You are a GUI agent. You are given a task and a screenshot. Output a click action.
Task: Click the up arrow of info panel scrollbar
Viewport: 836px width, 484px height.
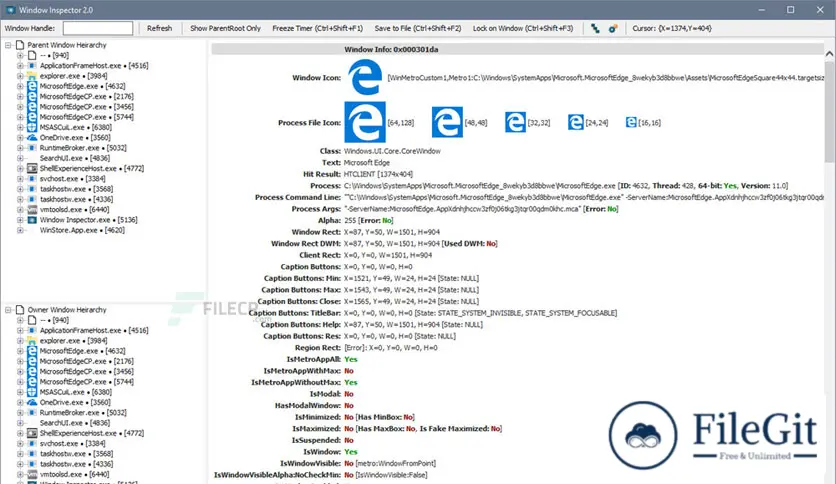tap(829, 53)
